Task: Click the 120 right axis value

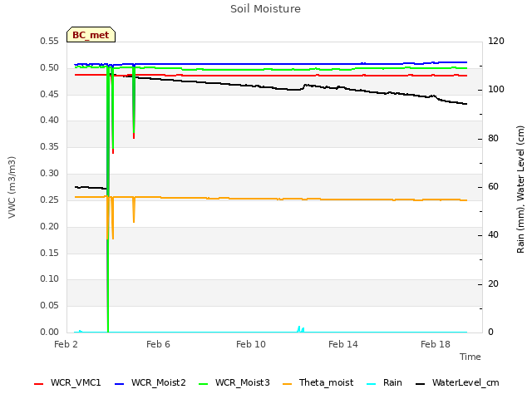Action: (496, 42)
